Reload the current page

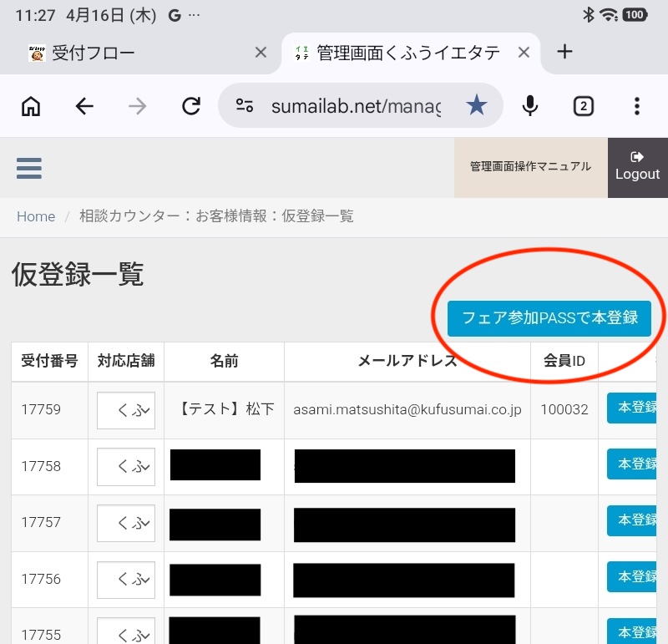point(191,105)
